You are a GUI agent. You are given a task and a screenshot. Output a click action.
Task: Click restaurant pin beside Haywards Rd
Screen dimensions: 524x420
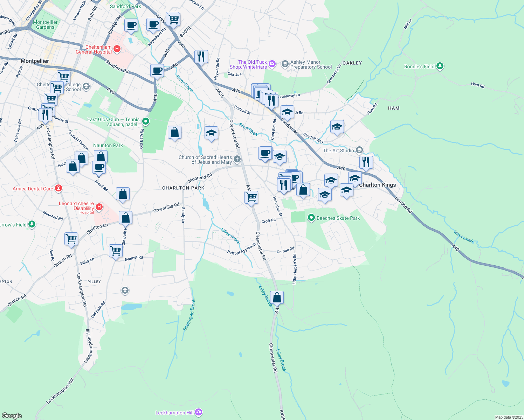[x=201, y=56]
